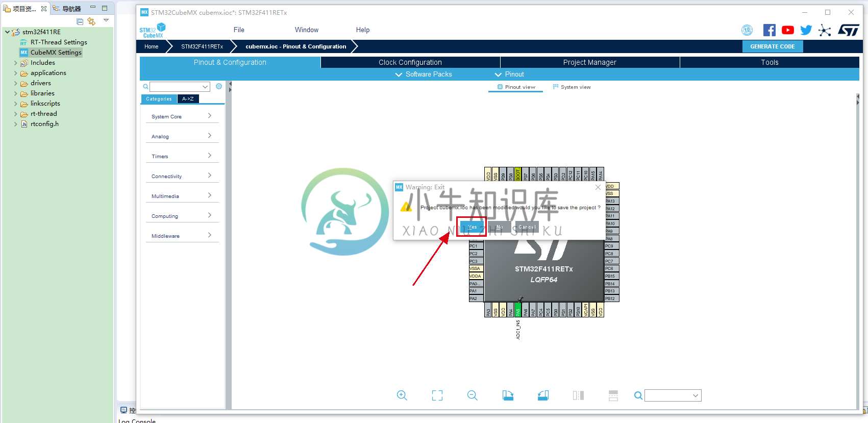Select the A->Z sorting tab
This screenshot has width=868, height=423.
pos(188,99)
